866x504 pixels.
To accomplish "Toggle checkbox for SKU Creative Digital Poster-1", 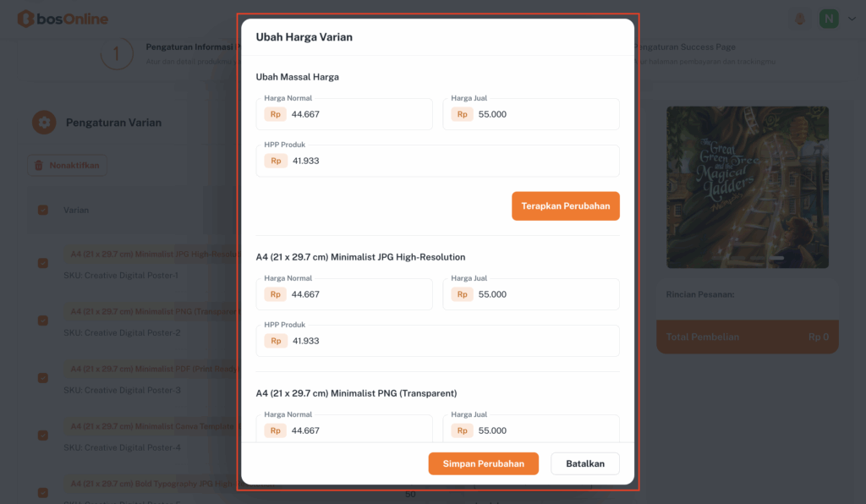I will 43,263.
